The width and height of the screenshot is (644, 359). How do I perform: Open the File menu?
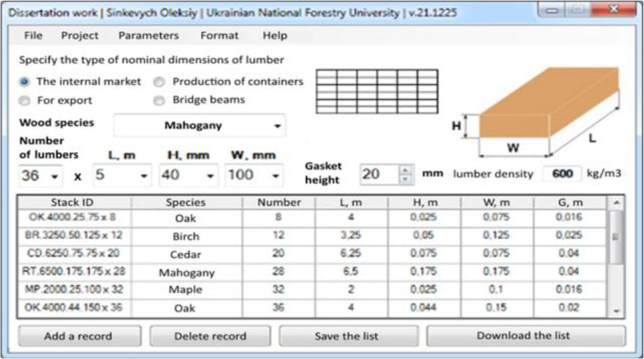tap(33, 35)
